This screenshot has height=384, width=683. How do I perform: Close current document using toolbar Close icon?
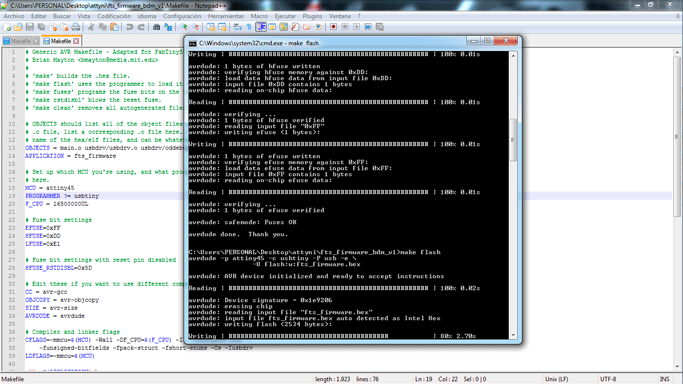(53, 27)
